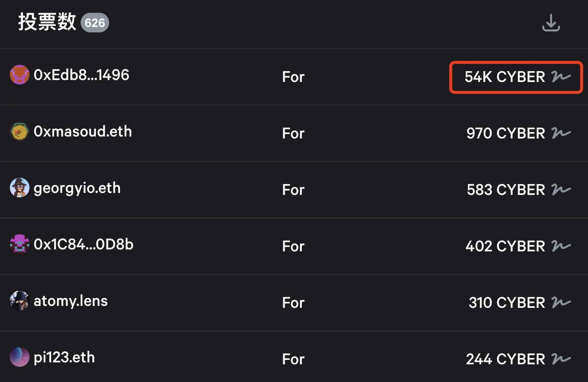Screen dimensions: 588x382
Task: Click signature icon next to 244 CYBER
Action: coord(560,359)
